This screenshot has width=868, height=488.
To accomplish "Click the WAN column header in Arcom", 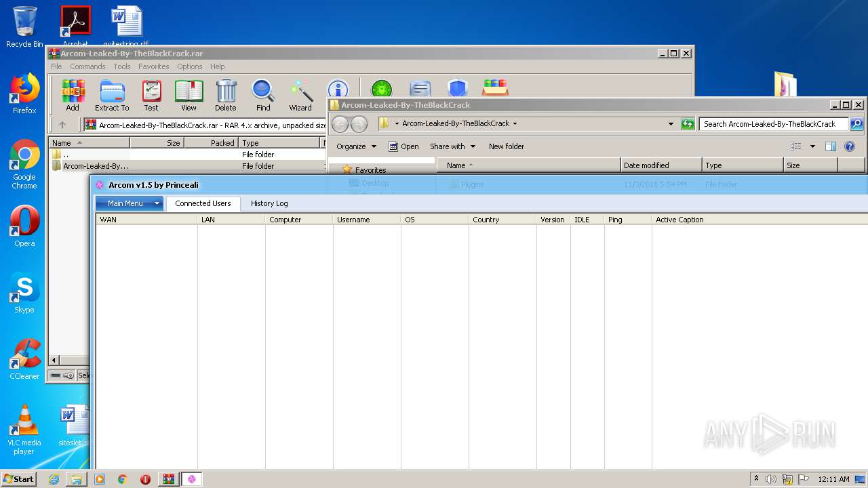I will click(x=146, y=220).
